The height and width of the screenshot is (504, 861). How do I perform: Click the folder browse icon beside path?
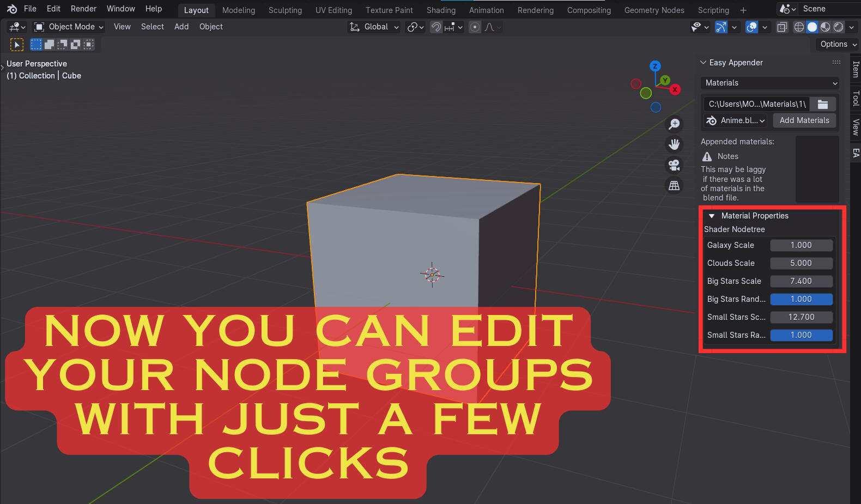pyautogui.click(x=822, y=104)
